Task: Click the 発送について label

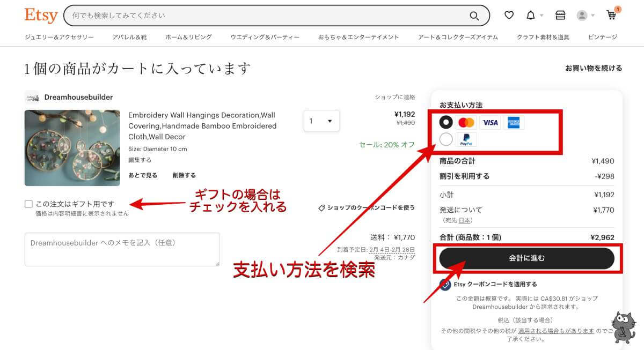Action: pos(460,210)
